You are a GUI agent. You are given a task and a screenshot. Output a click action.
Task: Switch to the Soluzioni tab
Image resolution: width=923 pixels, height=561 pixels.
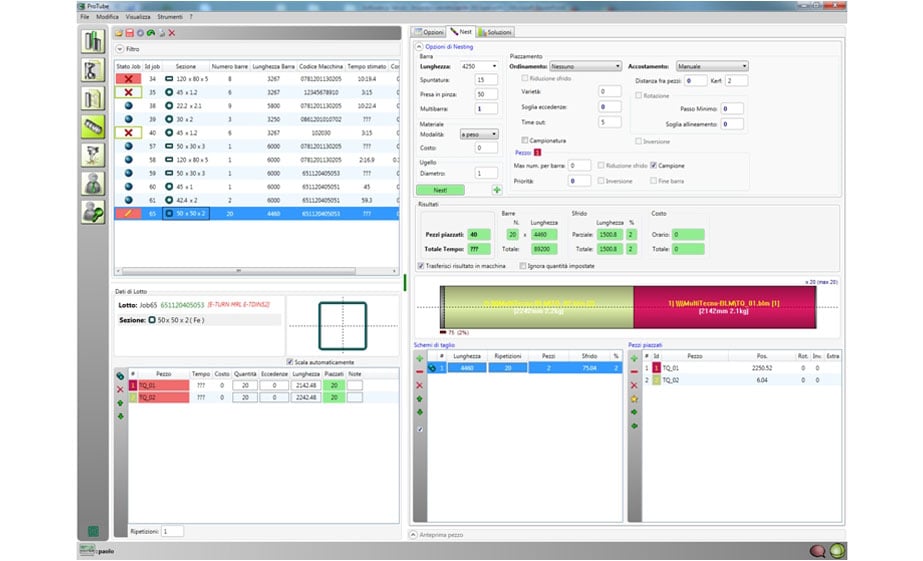pos(495,33)
